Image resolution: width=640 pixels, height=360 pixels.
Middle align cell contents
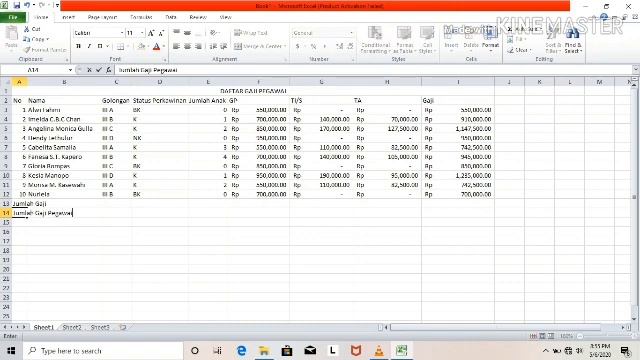tap(187, 33)
